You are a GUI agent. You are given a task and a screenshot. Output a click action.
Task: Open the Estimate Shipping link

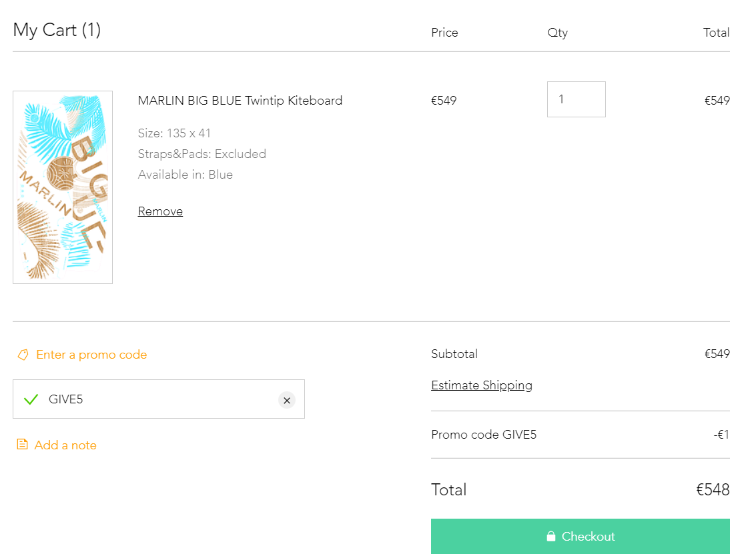pos(482,385)
